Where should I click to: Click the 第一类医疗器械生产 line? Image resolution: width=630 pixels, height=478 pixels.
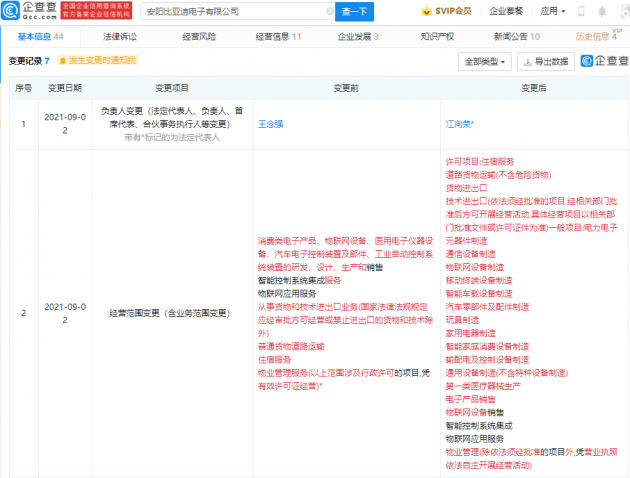click(483, 386)
